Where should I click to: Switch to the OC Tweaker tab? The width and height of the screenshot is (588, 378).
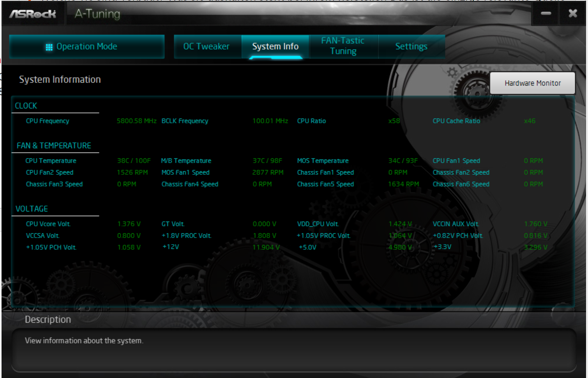pos(207,46)
